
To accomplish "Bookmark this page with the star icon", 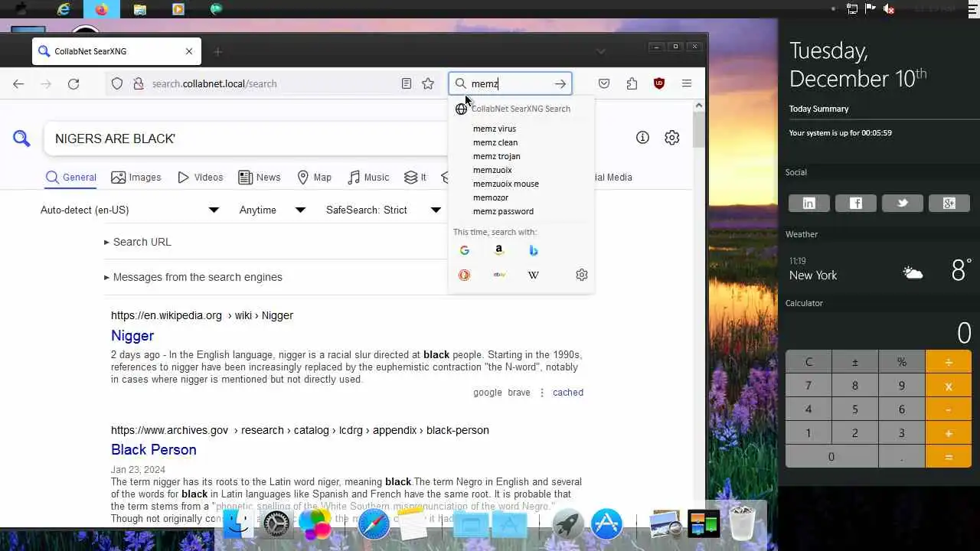I will [x=428, y=83].
